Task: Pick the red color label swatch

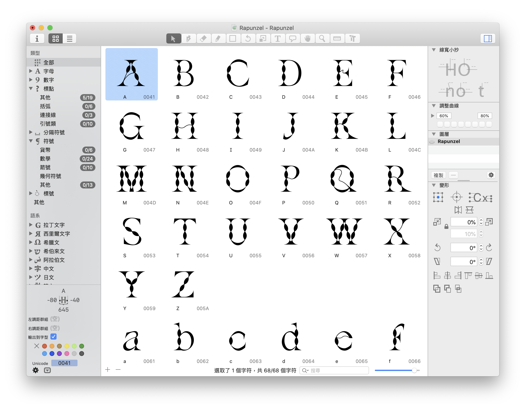Action: click(44, 346)
